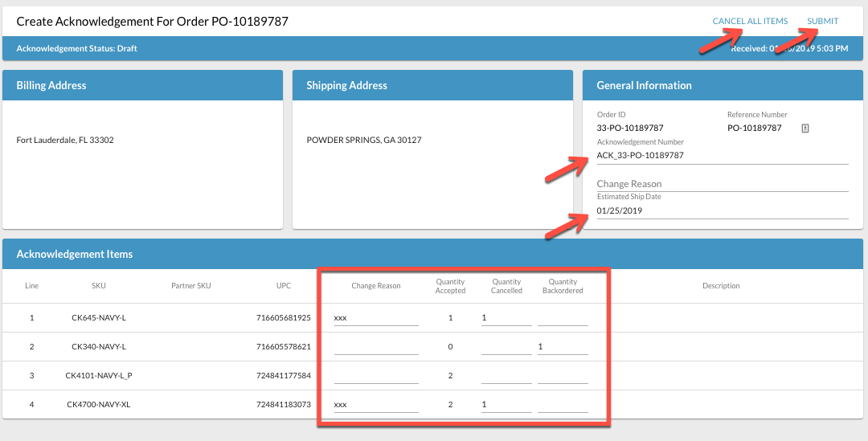Edit Change Reason for CK4700-NAVY-XL
The image size is (868, 441).
375,405
